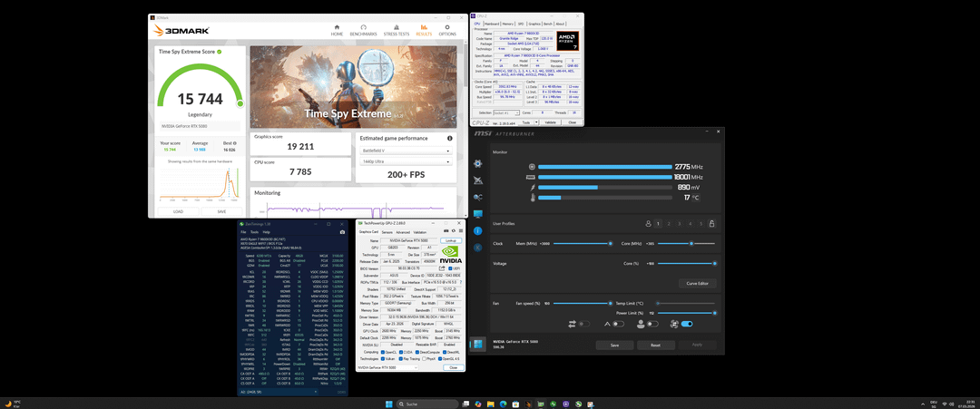Viewport: 980px width, 409px height.
Task: Take a ZenTimings screenshot with camera icon
Action: (342, 232)
